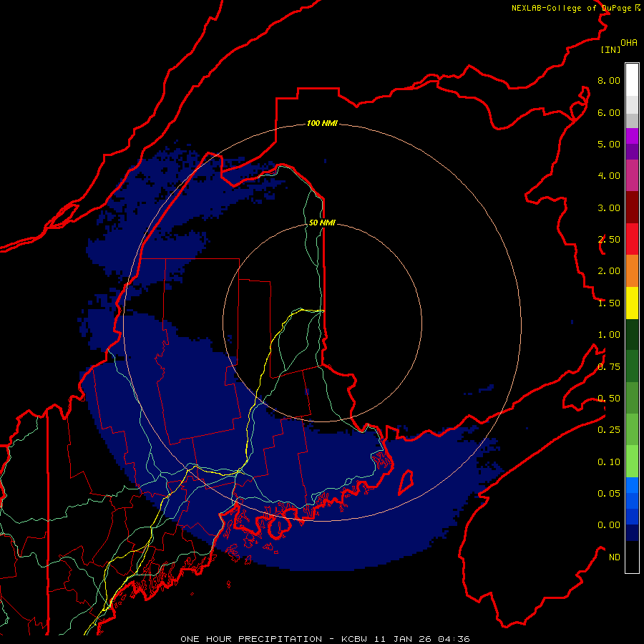644x644 pixels.
Task: Select the 0.10 legend value
Action: (609, 462)
